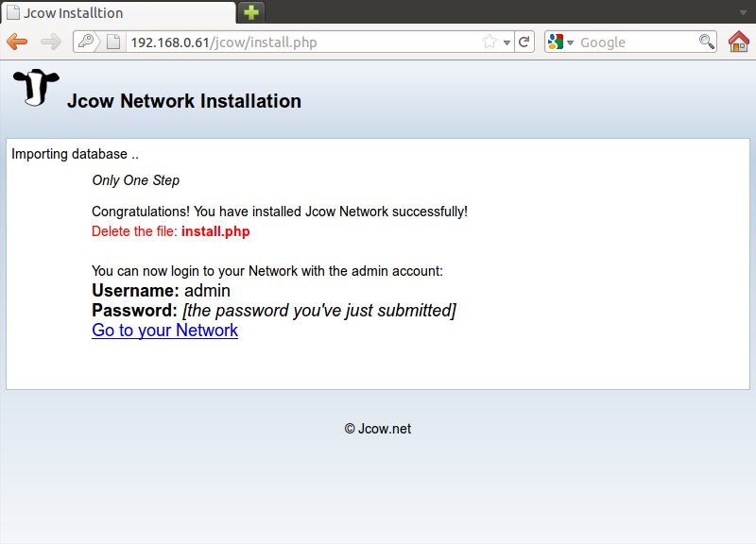The image size is (756, 544).
Task: Open the search engine chooser dropdown arrow
Action: click(x=571, y=42)
